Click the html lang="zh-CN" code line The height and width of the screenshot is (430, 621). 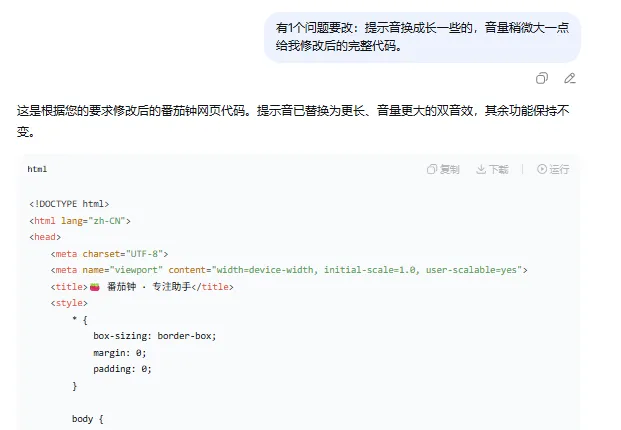[x=80, y=221]
